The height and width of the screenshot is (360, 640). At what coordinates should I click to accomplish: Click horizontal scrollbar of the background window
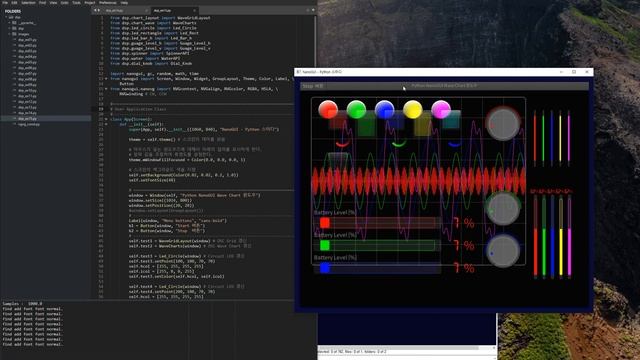(x=398, y=348)
